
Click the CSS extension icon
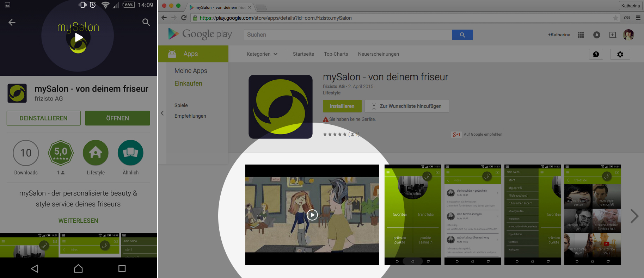(627, 18)
